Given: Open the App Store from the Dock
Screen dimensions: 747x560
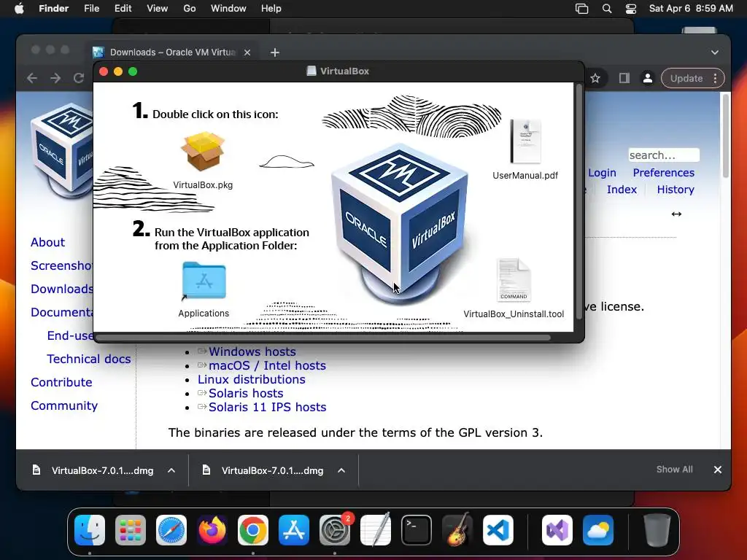Looking at the screenshot, I should pyautogui.click(x=294, y=530).
